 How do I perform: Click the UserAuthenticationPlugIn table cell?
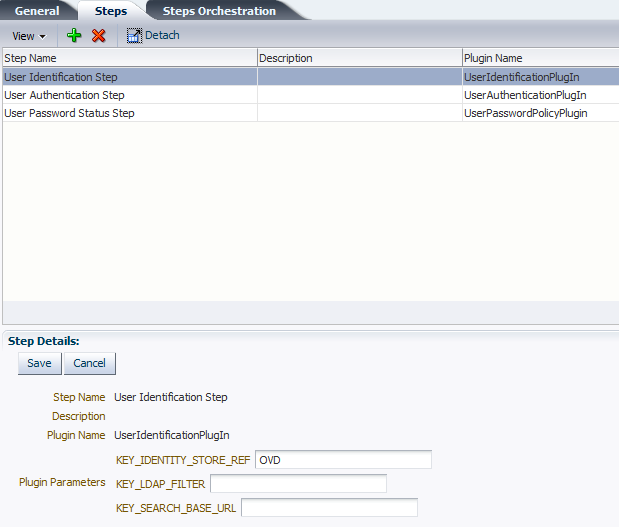point(540,95)
